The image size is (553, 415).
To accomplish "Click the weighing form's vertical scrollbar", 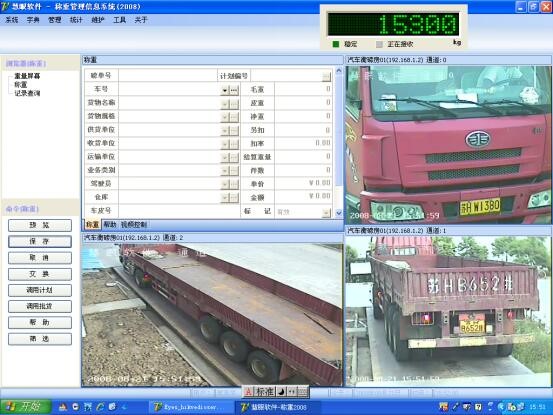I will [x=339, y=142].
